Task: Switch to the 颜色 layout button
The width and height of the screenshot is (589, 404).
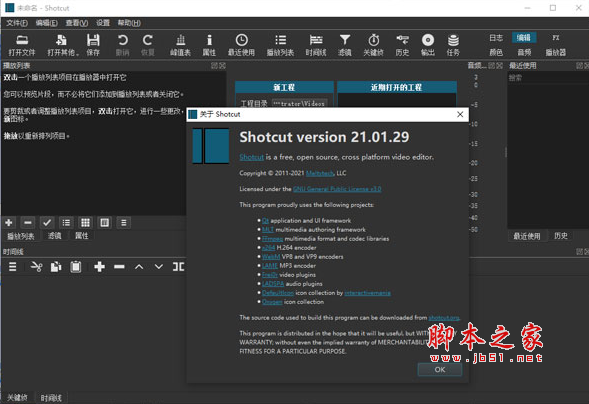Action: point(496,52)
